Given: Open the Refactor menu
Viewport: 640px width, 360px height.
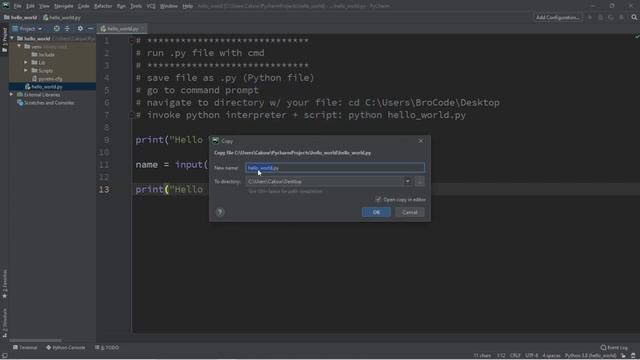Looking at the screenshot, I should (x=103, y=6).
